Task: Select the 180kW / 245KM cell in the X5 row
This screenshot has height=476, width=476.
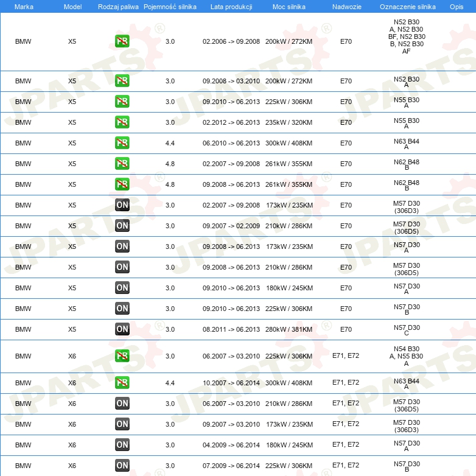Action: pos(289,288)
